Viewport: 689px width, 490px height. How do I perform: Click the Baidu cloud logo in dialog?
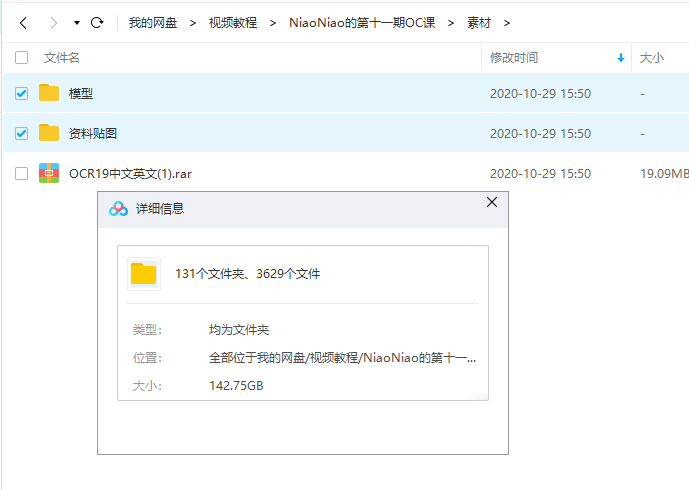coord(118,208)
